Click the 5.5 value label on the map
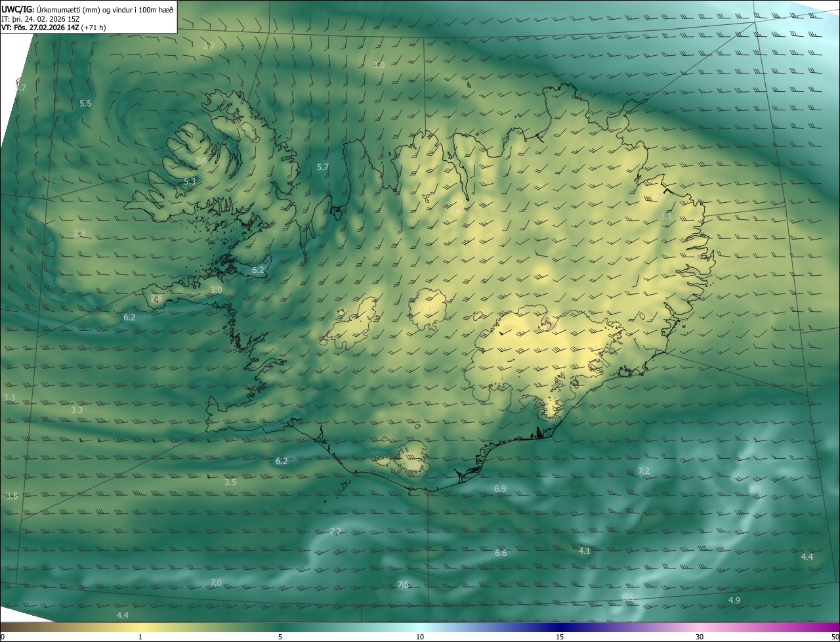The height and width of the screenshot is (642, 840). [x=85, y=104]
